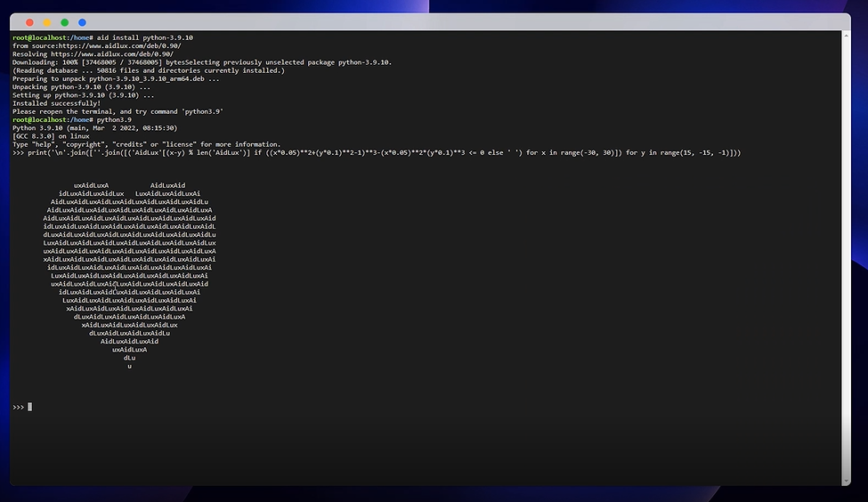This screenshot has height=502, width=868.
Task: Click the 'dLu' row of heart
Action: click(x=130, y=358)
